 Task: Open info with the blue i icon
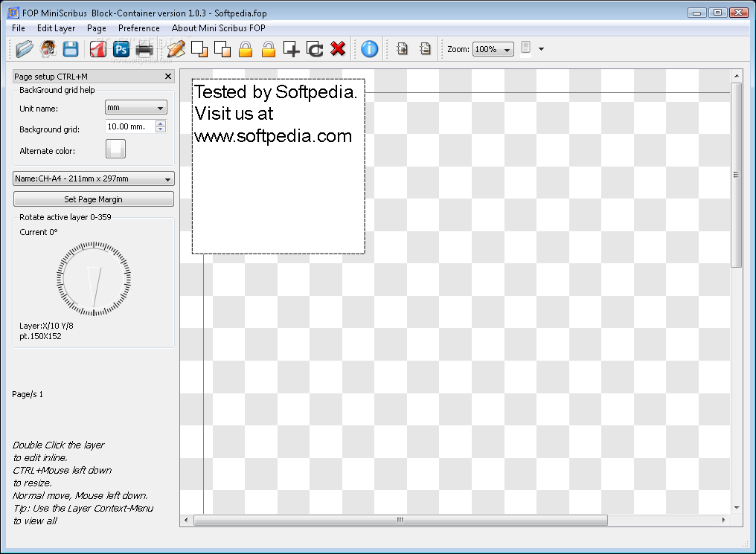[x=369, y=48]
